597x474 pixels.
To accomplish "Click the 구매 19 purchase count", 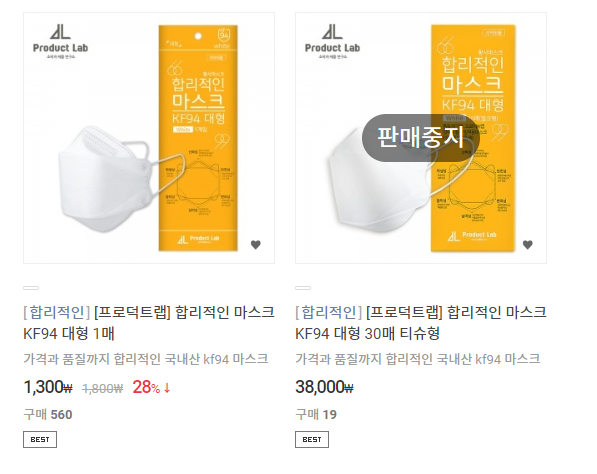I will pos(316,414).
